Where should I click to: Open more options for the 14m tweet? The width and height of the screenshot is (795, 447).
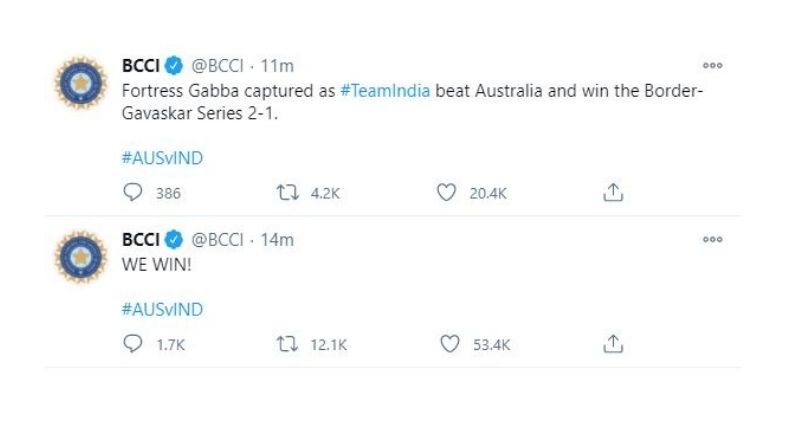point(712,239)
